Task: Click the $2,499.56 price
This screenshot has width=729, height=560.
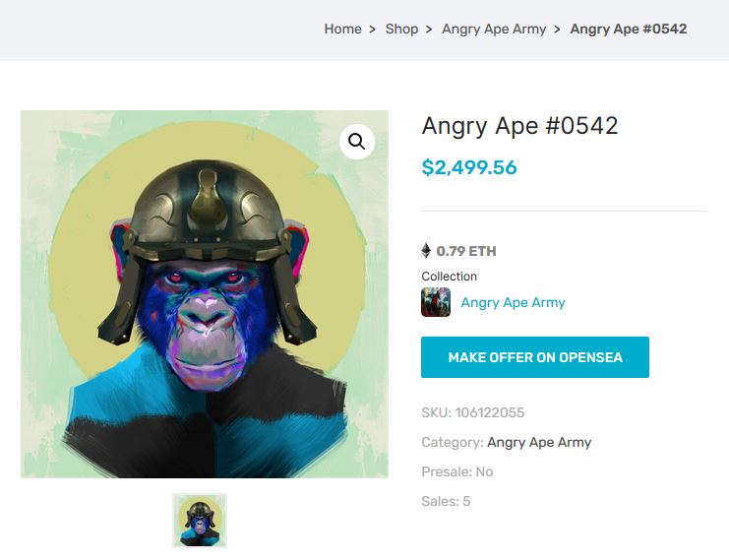Action: pyautogui.click(x=469, y=167)
